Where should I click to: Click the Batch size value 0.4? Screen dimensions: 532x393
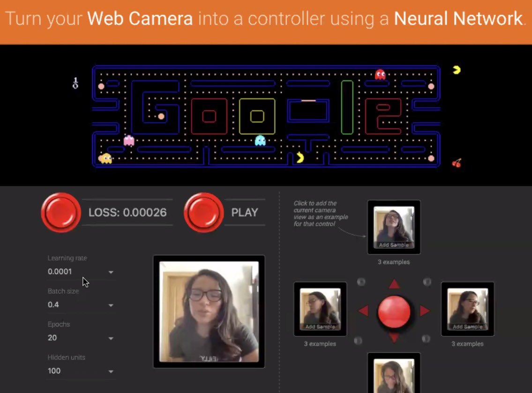tap(53, 304)
